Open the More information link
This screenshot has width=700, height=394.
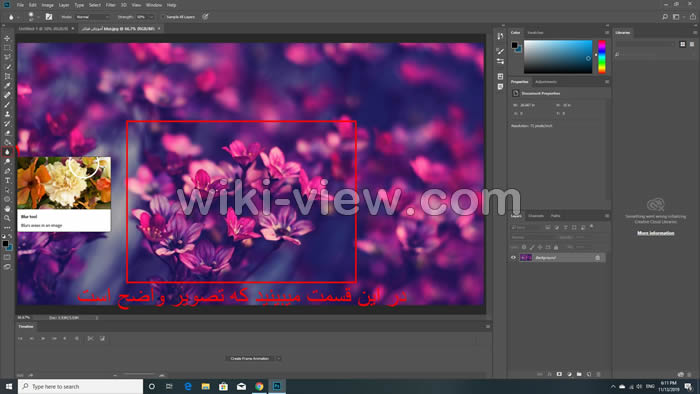point(655,233)
